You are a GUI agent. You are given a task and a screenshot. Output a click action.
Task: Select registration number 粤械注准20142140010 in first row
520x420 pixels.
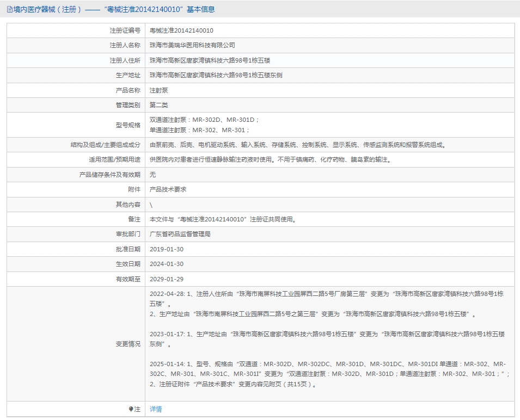181,30
